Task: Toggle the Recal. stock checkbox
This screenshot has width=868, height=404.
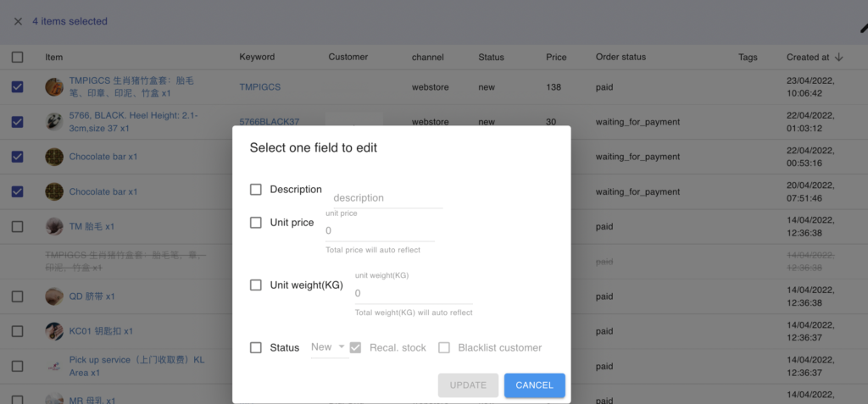Action: [356, 347]
